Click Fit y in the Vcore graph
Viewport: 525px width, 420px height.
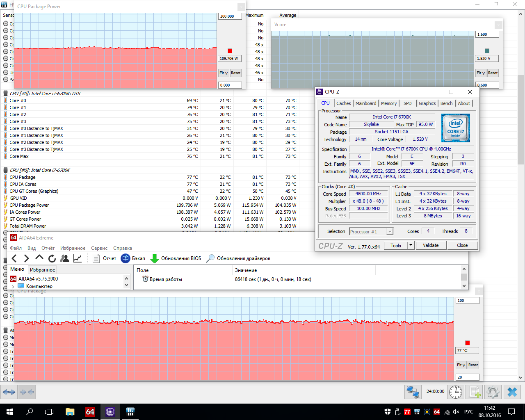click(x=481, y=73)
